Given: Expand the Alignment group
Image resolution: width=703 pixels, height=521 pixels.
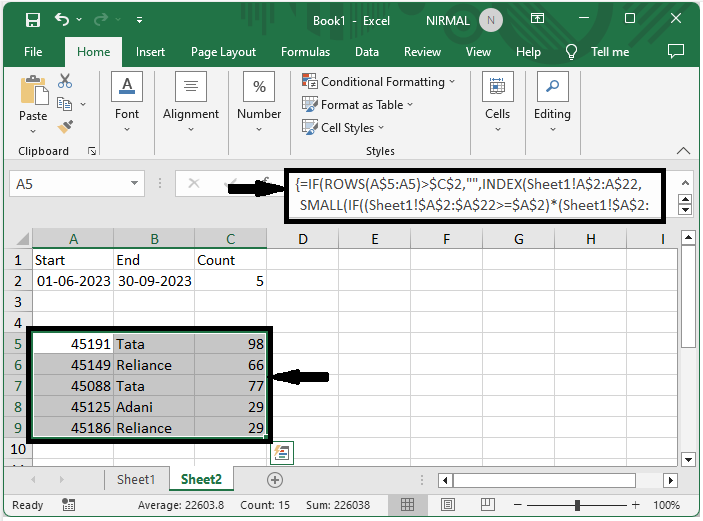Looking at the screenshot, I should (191, 102).
